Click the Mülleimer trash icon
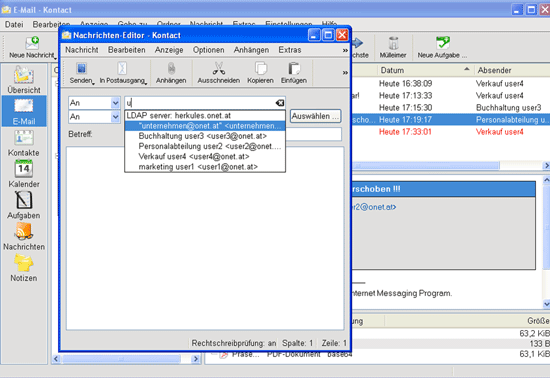This screenshot has height=378, width=550. coord(393,43)
